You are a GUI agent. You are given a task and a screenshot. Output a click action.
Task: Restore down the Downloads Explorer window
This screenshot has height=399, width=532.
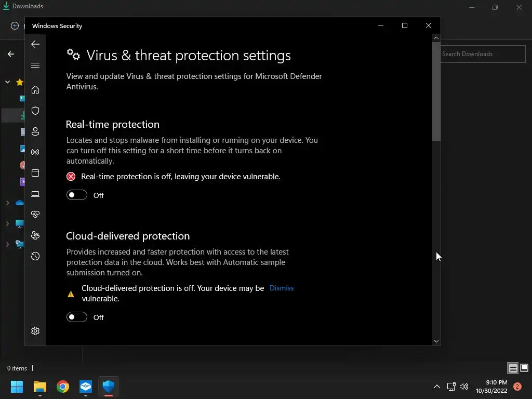495,7
